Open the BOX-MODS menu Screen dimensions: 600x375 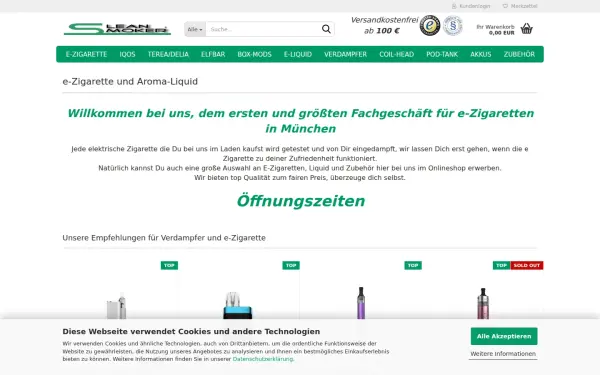pyautogui.click(x=254, y=54)
